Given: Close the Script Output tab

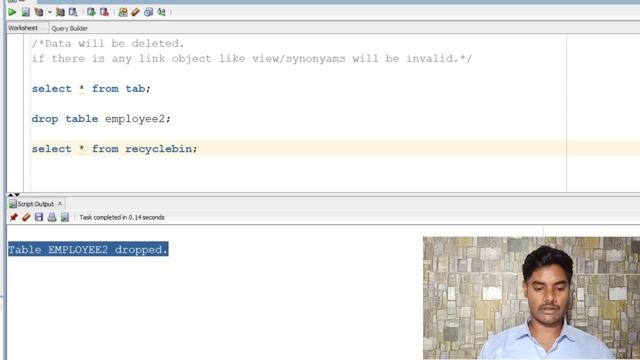Looking at the screenshot, I should (x=60, y=203).
